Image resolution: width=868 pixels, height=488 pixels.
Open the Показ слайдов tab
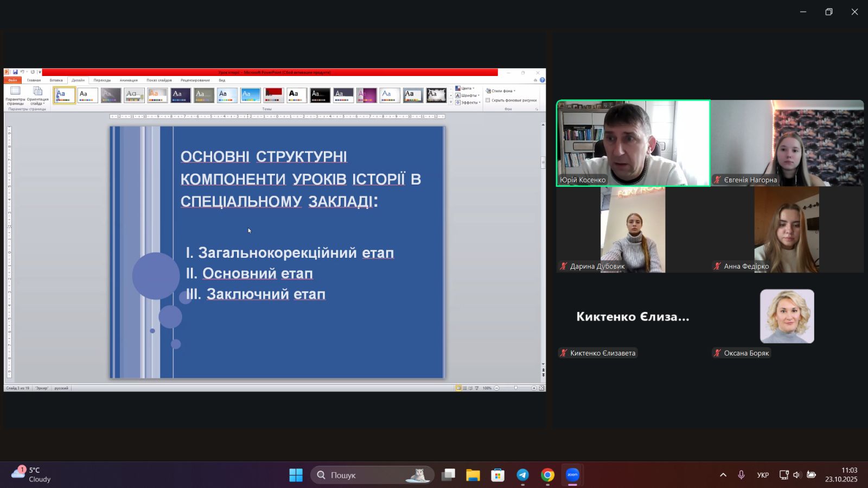click(159, 80)
